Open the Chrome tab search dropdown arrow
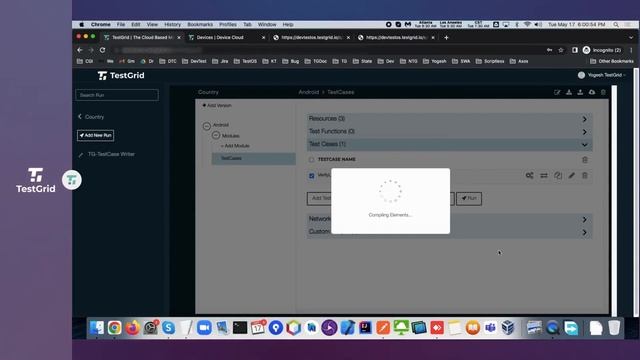Screen dimensions: 640x360 [x=631, y=38]
